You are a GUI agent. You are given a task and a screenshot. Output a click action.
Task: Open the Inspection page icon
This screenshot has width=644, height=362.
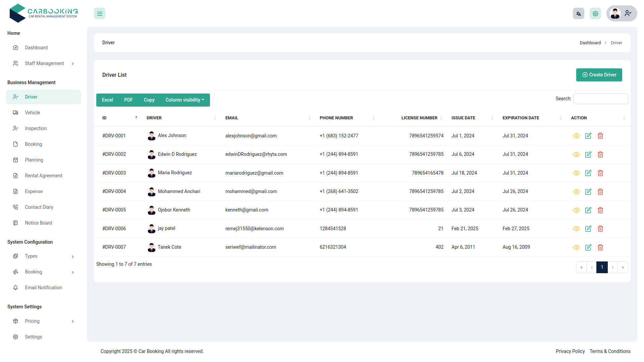[x=15, y=128]
